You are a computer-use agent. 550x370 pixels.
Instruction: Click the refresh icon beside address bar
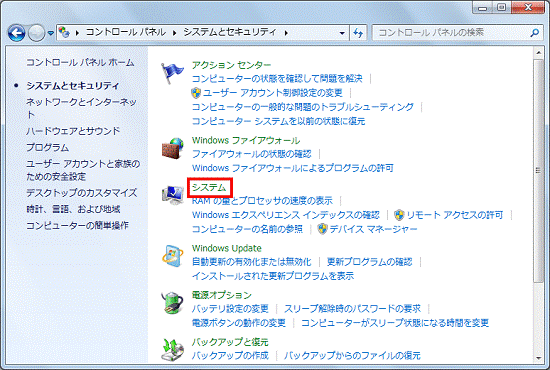[358, 33]
